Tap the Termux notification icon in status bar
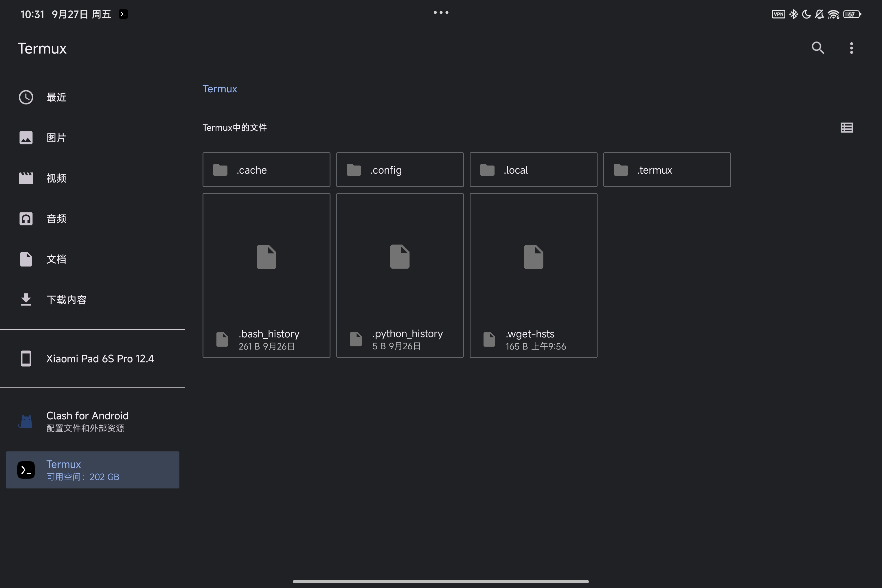Viewport: 882px width, 588px height. click(x=123, y=14)
